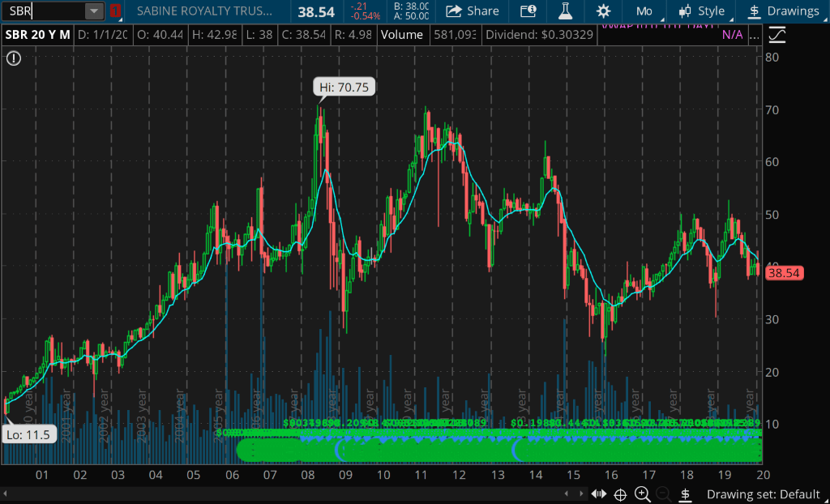Open chart settings with the gear icon
The height and width of the screenshot is (504, 830).
click(x=603, y=11)
